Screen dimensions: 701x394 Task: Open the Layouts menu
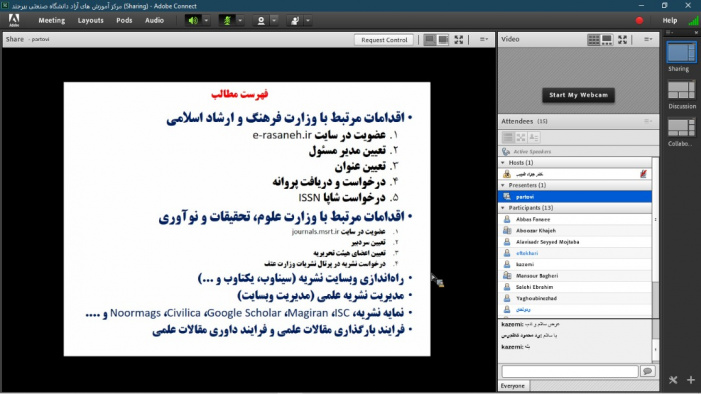[x=90, y=21]
